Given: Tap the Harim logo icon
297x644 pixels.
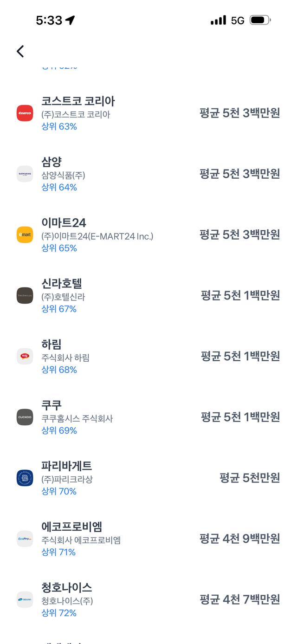Looking at the screenshot, I should [25, 357].
